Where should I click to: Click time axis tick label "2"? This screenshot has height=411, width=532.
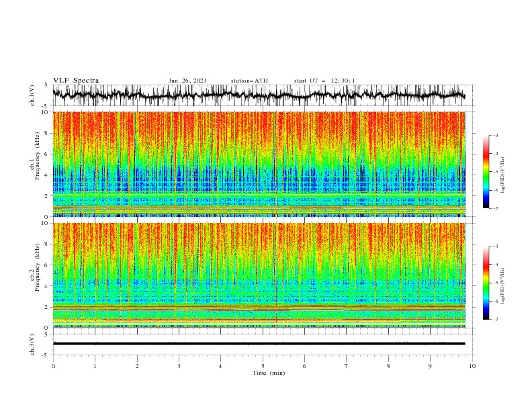coord(137,366)
